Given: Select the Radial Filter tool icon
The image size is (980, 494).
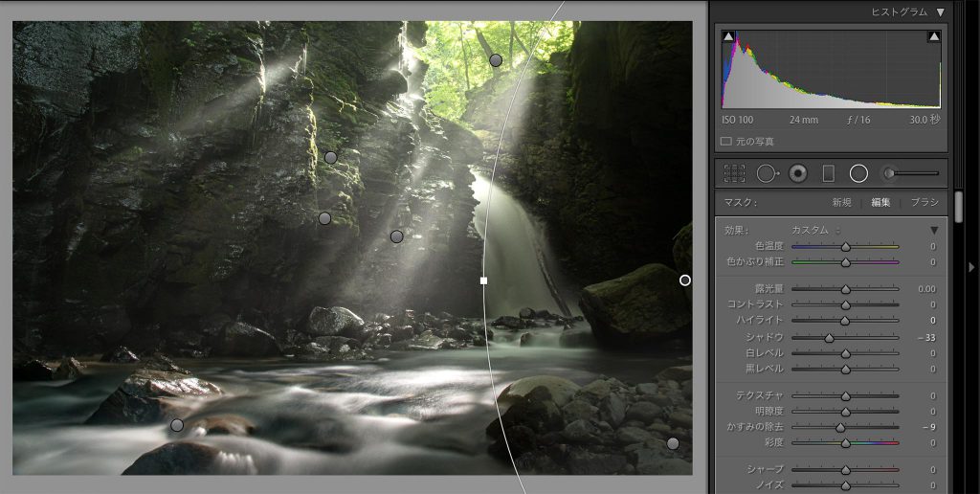Looking at the screenshot, I should coord(858,173).
